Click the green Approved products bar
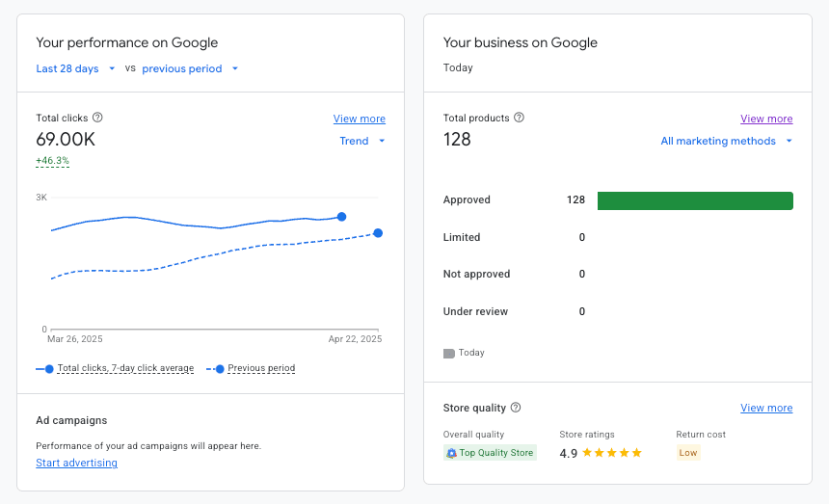This screenshot has height=504, width=829. (x=695, y=200)
